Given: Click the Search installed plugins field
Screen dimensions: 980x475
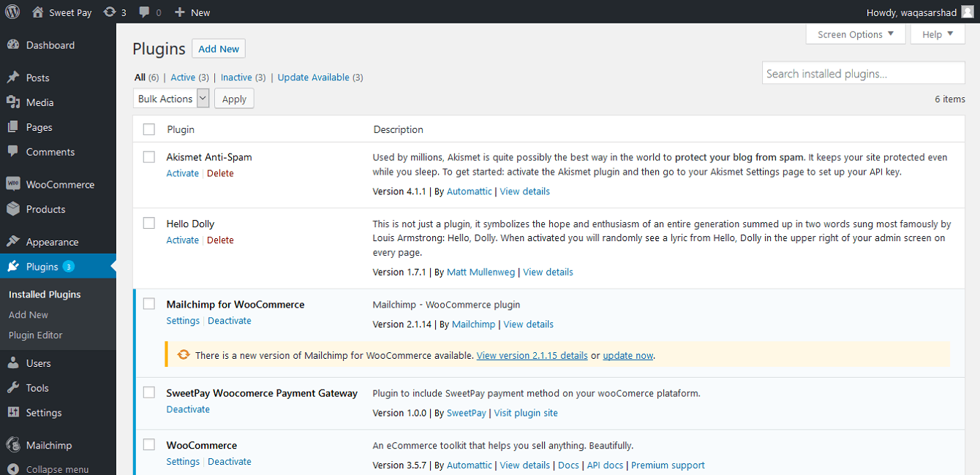Looking at the screenshot, I should [x=863, y=73].
